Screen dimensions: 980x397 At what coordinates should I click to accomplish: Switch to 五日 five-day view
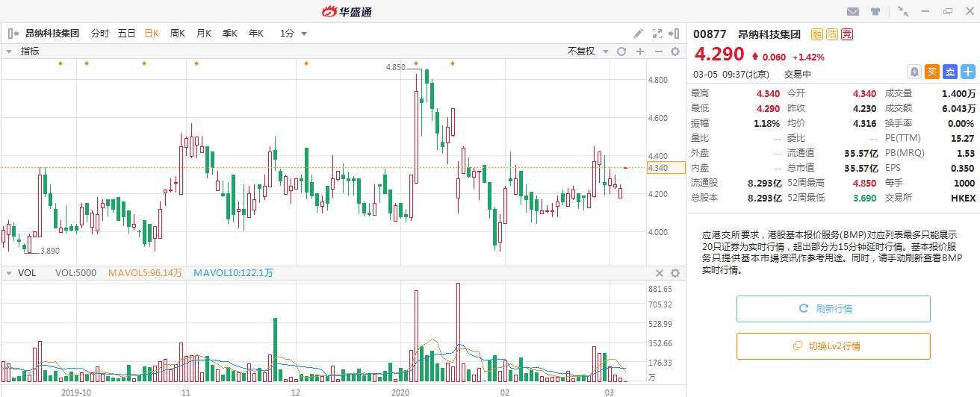click(x=126, y=33)
